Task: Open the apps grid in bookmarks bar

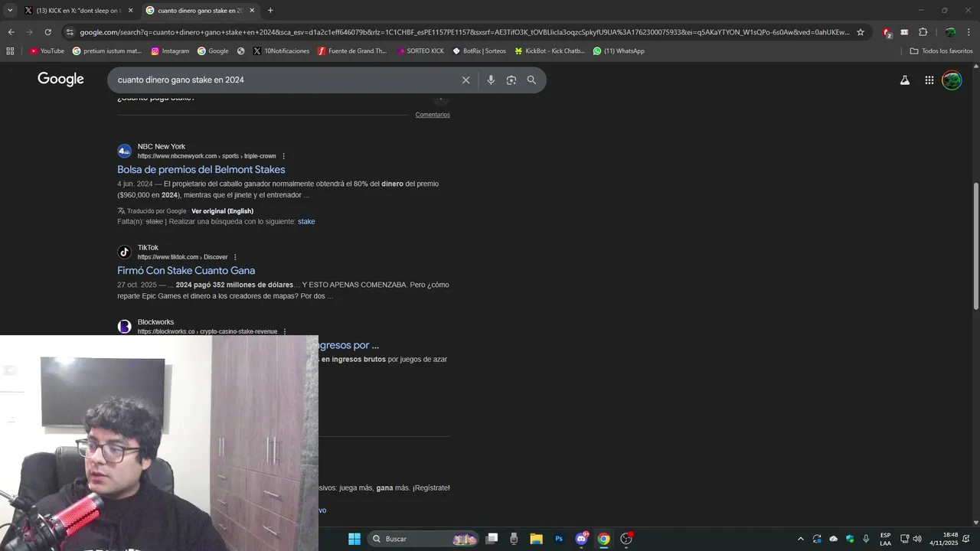Action: pos(10,51)
